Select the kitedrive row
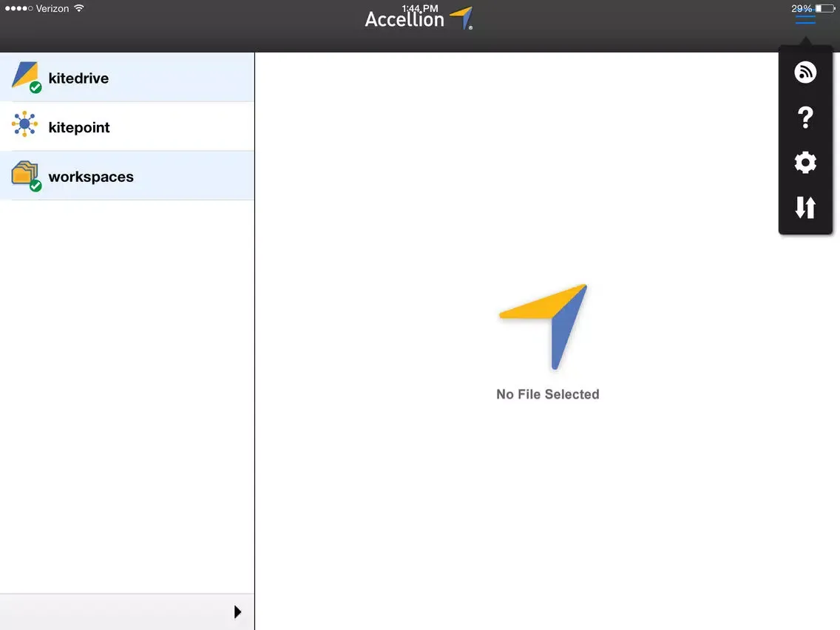The height and width of the screenshot is (630, 840). tap(126, 76)
